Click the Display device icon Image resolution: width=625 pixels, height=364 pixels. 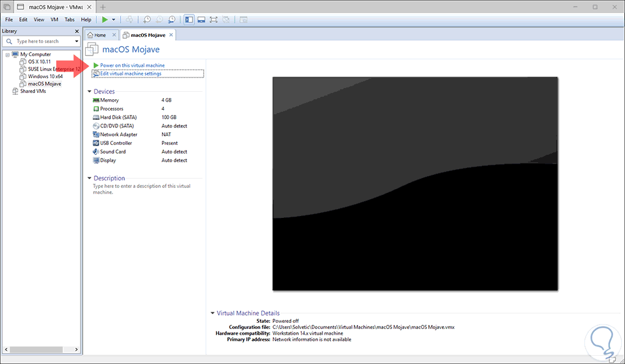[96, 160]
